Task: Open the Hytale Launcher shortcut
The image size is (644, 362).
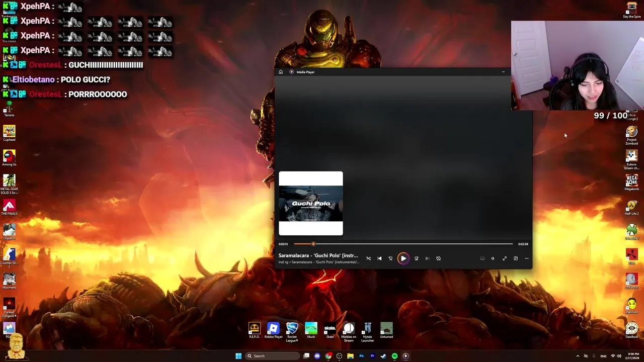Action: (367, 332)
